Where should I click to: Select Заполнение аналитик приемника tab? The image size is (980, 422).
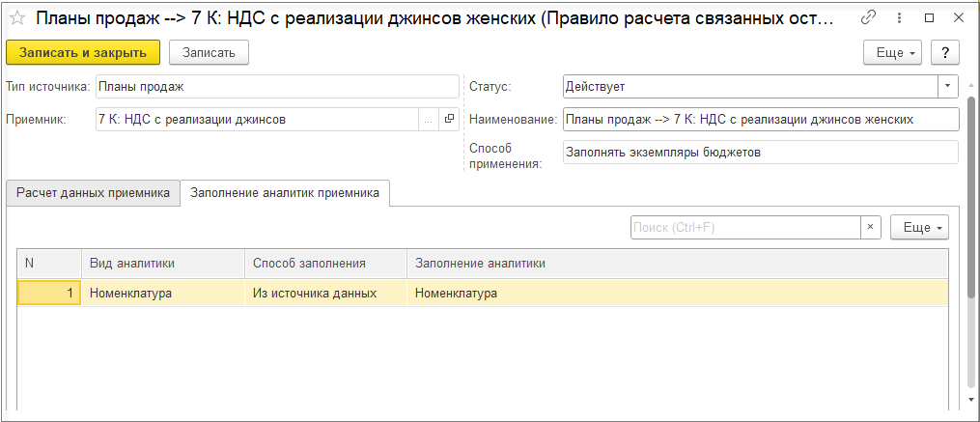pyautogui.click(x=285, y=193)
